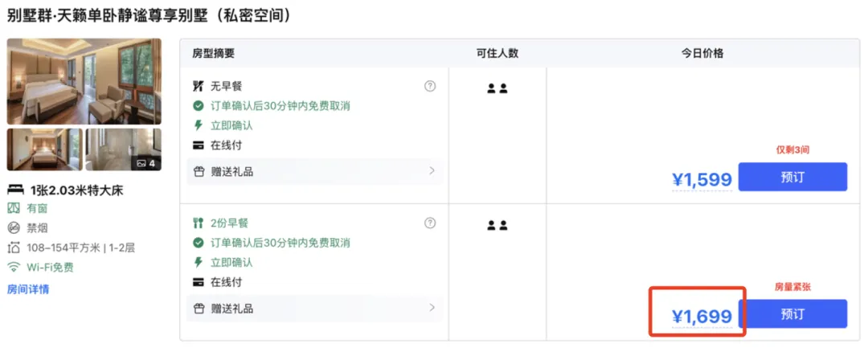Click help icon beside 无早餐 row
The height and width of the screenshot is (348, 868).
point(430,86)
